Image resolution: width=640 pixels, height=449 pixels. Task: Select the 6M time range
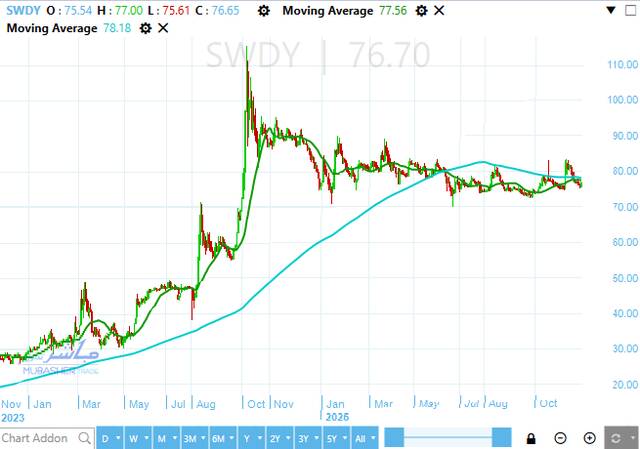pyautogui.click(x=219, y=438)
